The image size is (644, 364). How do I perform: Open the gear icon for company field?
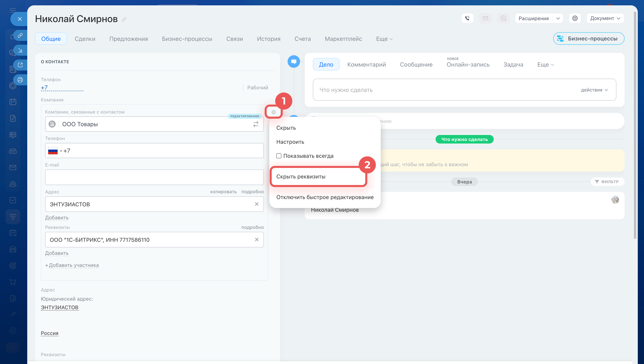(273, 112)
